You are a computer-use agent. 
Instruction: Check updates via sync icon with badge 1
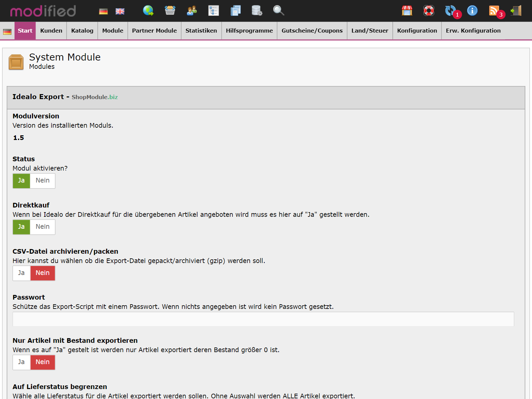click(x=451, y=11)
